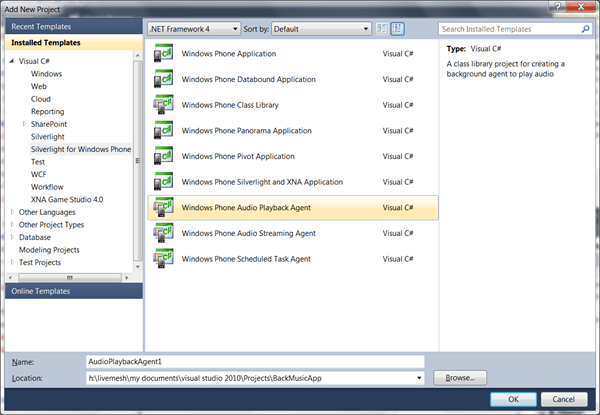Click the Audio Playback Agent template icon
This screenshot has width=600, height=415.
pyautogui.click(x=163, y=207)
